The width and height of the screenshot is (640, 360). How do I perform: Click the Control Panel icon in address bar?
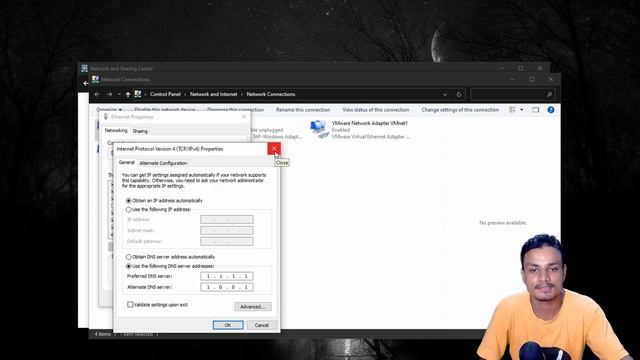(138, 94)
